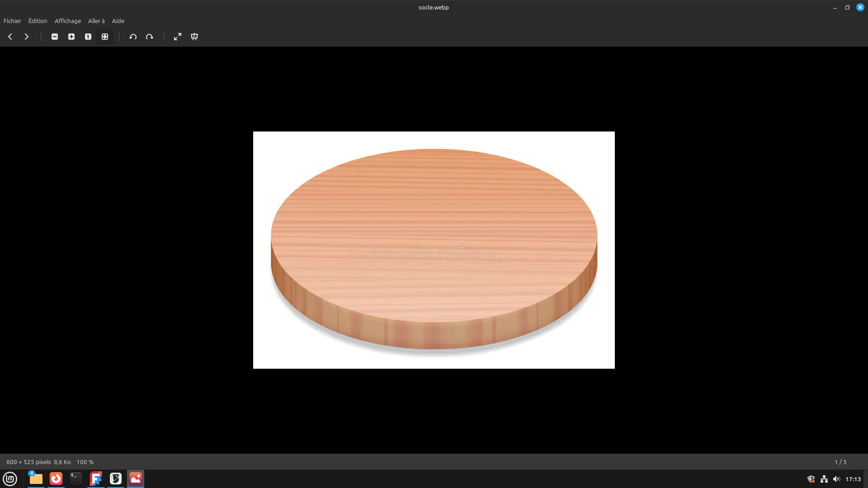Open Firefox from the taskbar
This screenshot has height=488, width=868.
[x=56, y=479]
